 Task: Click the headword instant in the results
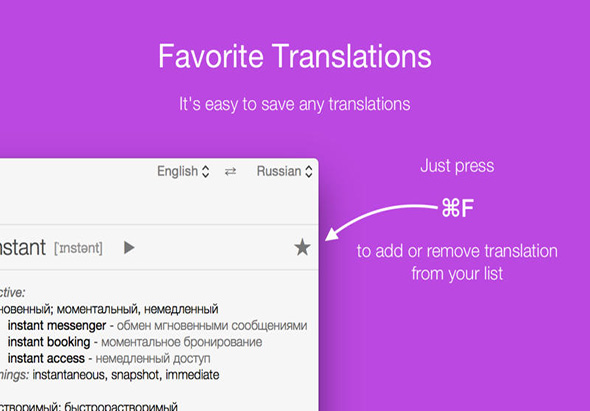23,248
